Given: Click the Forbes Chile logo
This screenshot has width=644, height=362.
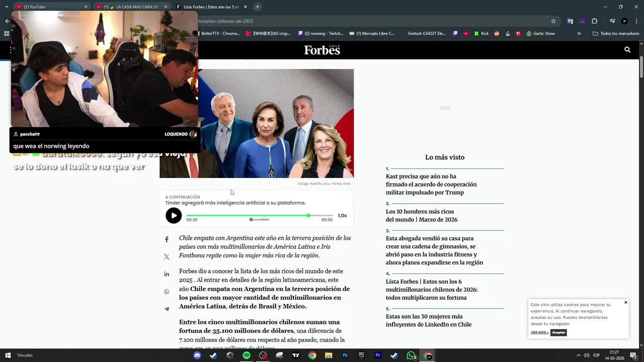Looking at the screenshot, I should (x=322, y=50).
